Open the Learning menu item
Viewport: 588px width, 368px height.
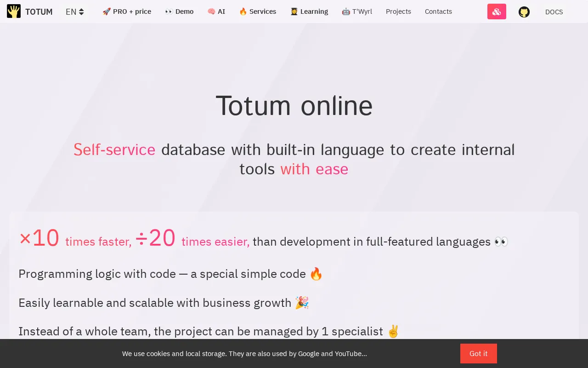pyautogui.click(x=309, y=11)
